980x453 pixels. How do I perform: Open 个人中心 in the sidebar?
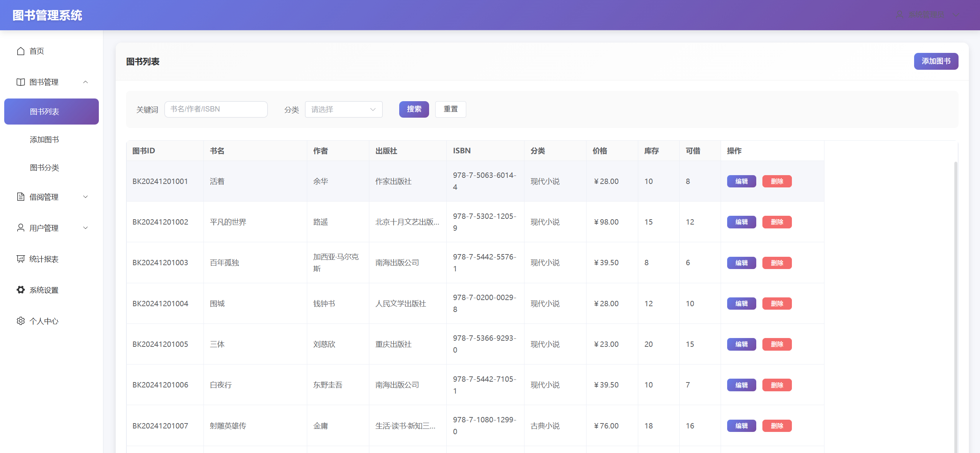tap(51, 321)
